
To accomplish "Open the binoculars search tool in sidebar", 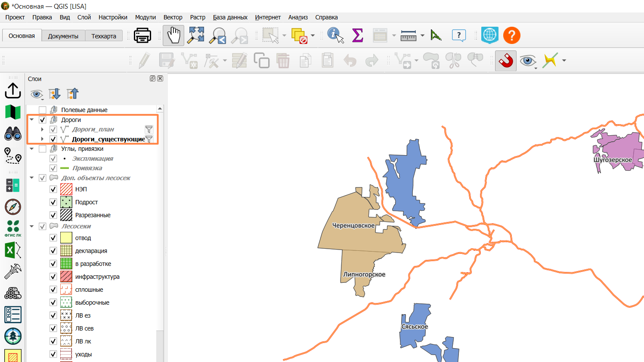I will pos(13,134).
